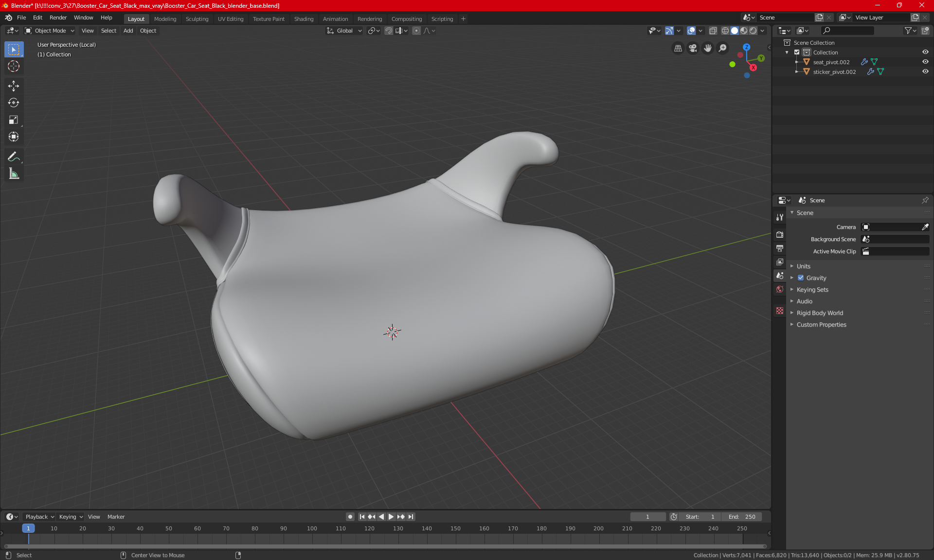Toggle the Collection exclude checkbox in outliner
The width and height of the screenshot is (934, 560).
pos(797,52)
